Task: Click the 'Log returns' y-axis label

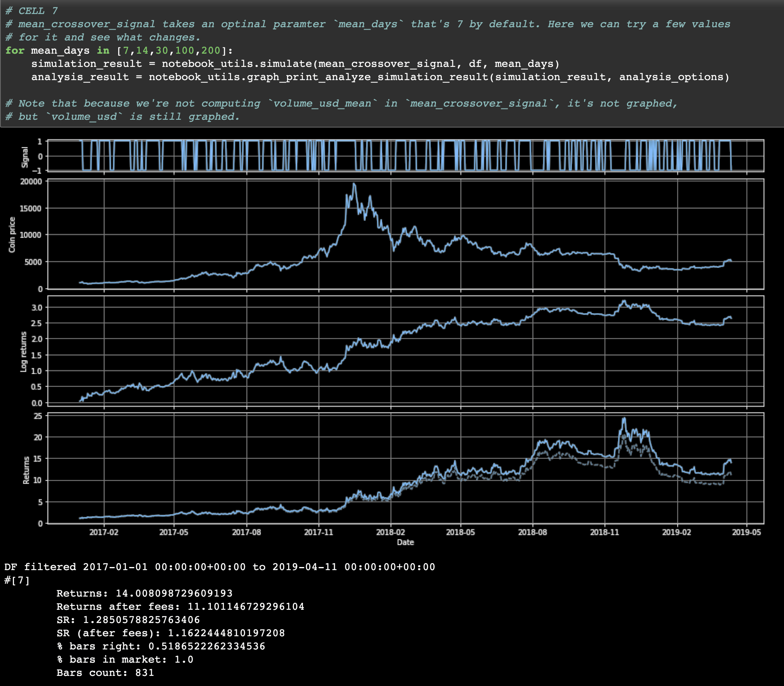Action: 24,352
